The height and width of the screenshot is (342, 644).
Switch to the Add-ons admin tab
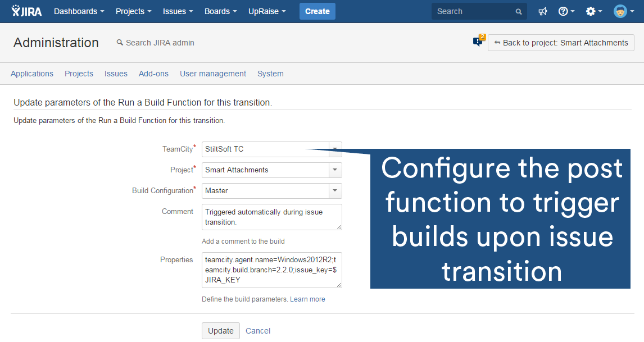pos(153,74)
